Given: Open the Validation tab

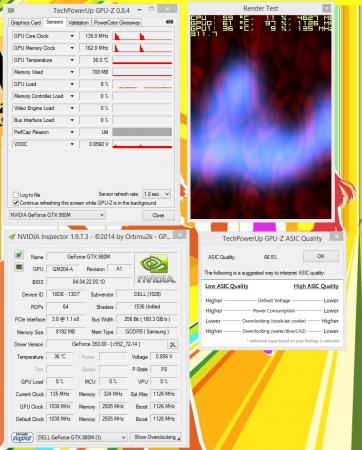Looking at the screenshot, I should pyautogui.click(x=78, y=23).
